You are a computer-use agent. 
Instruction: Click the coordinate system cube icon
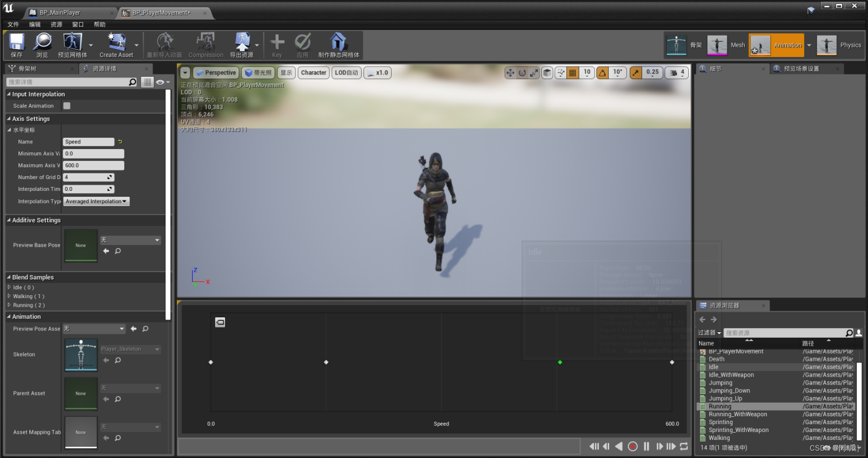547,72
